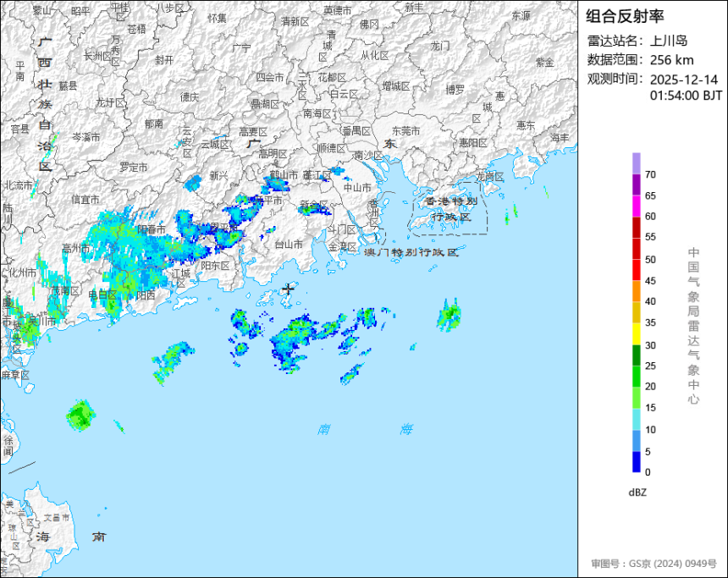Pick the yellow legend band between 30 and 35
The width and height of the screenshot is (728, 578).
click(636, 334)
